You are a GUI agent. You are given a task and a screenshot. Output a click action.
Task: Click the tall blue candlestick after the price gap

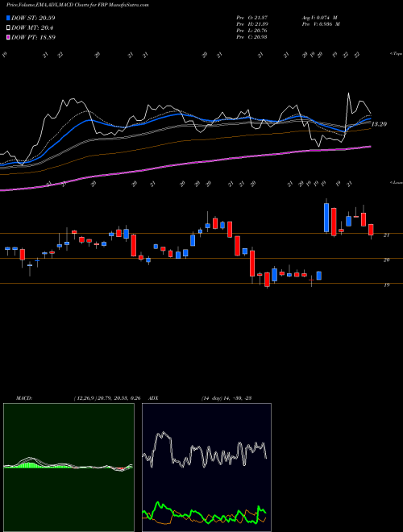[326, 218]
